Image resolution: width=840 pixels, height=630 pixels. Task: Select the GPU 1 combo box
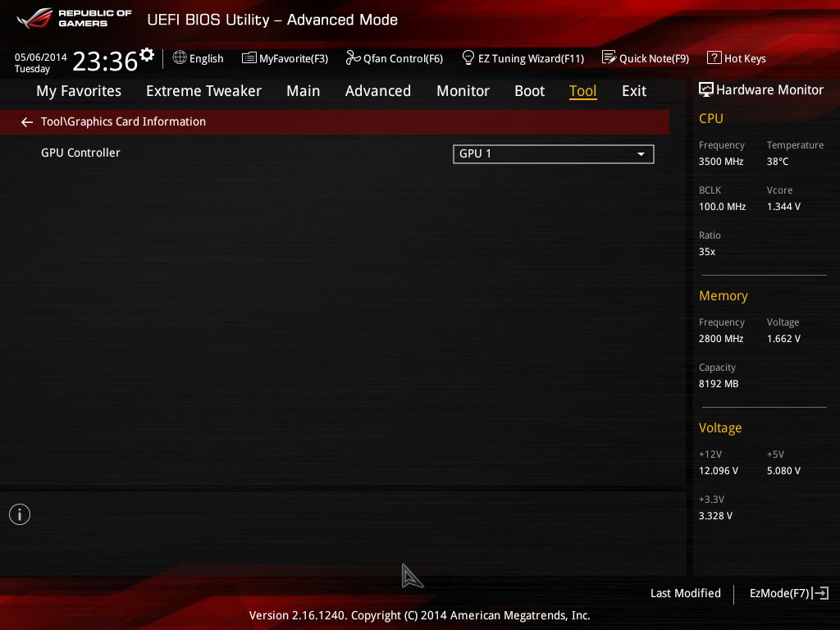(x=554, y=154)
